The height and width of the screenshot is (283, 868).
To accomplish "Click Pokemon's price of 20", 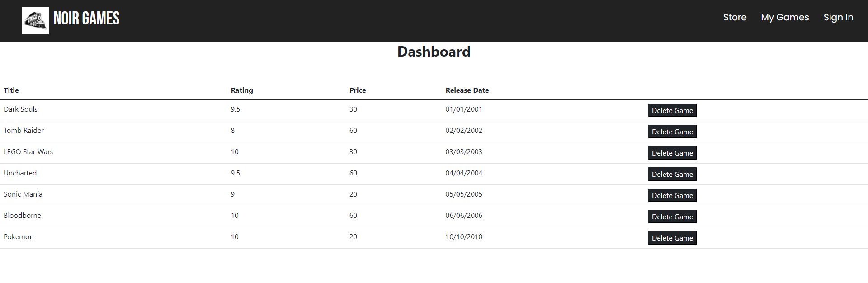I will click(x=353, y=236).
